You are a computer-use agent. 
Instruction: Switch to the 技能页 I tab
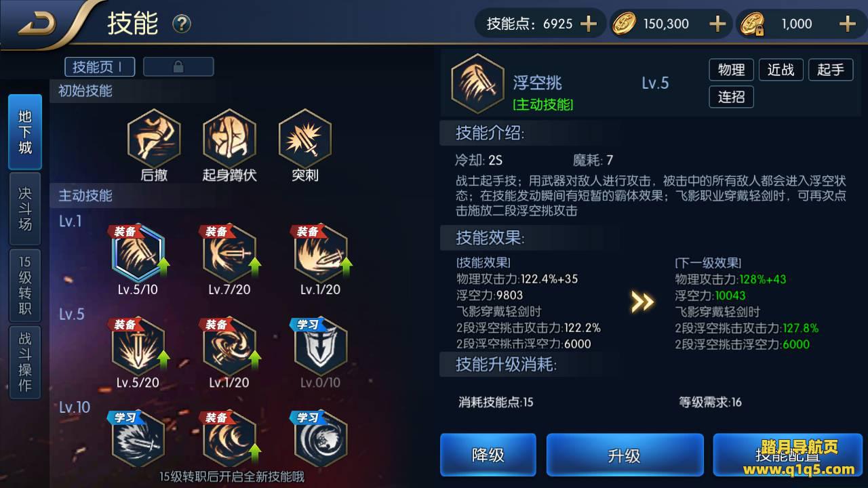pos(100,66)
